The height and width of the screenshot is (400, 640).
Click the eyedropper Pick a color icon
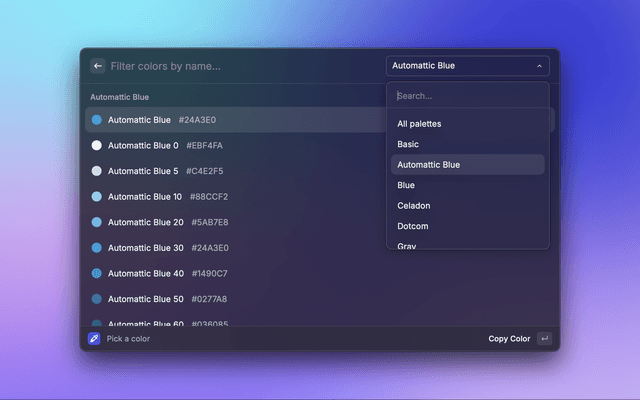[94, 339]
